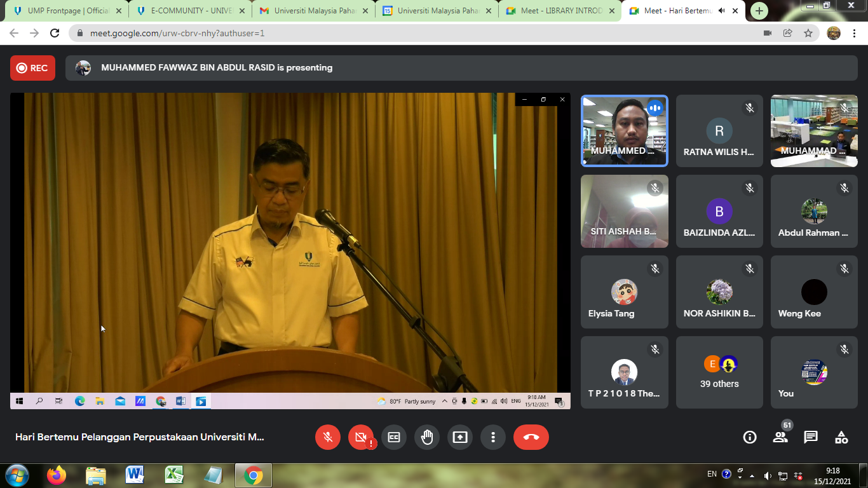Raise your hand in the meeting
This screenshot has width=868, height=488.
tap(427, 437)
